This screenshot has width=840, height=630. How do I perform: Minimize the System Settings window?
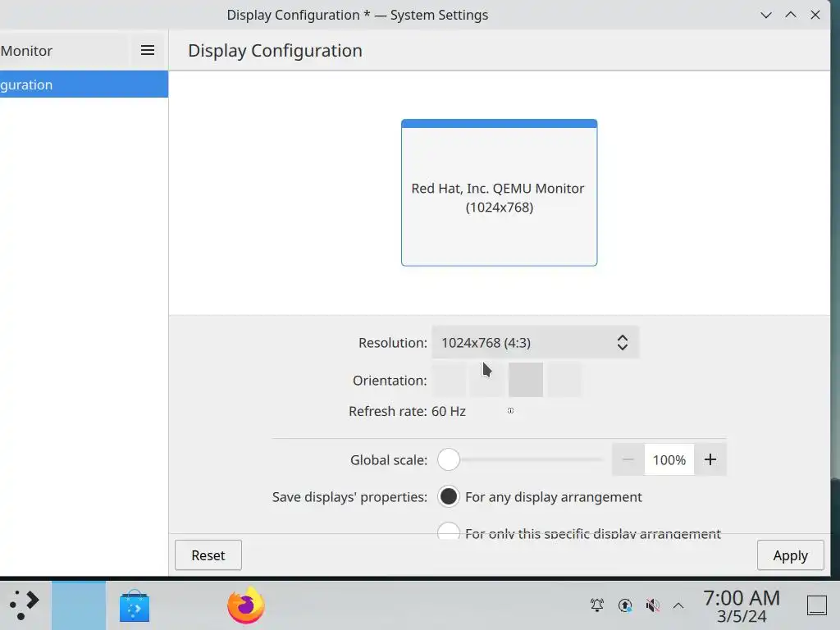(x=766, y=15)
